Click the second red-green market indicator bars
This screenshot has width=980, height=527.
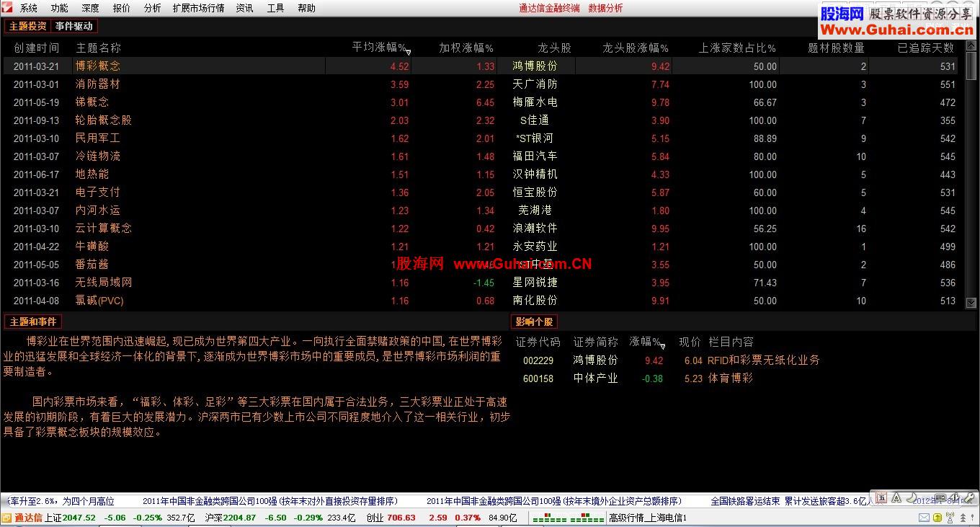click(587, 518)
